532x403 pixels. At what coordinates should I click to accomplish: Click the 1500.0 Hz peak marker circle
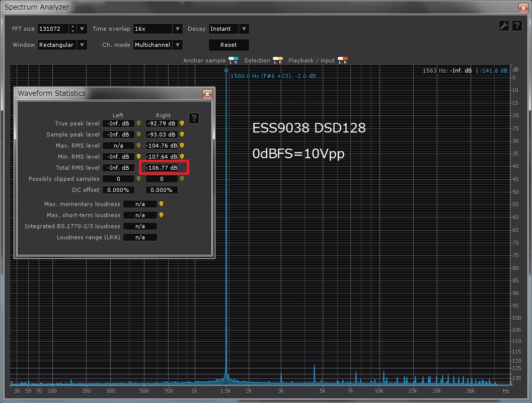click(x=226, y=71)
